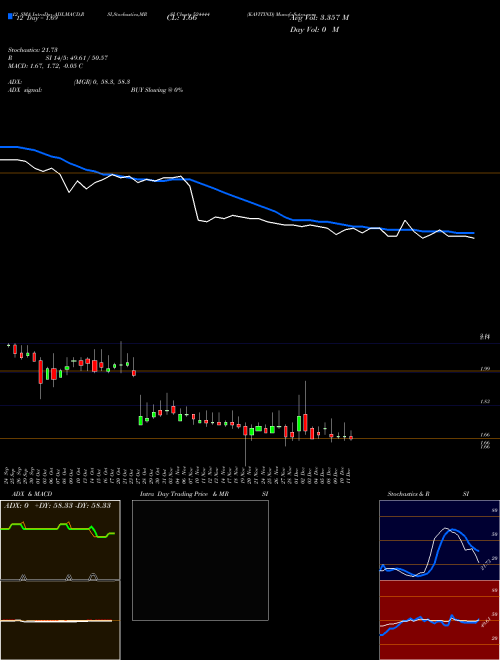Open the empty intraday trading price panel
The height and width of the screenshot is (660, 500).
point(200,560)
